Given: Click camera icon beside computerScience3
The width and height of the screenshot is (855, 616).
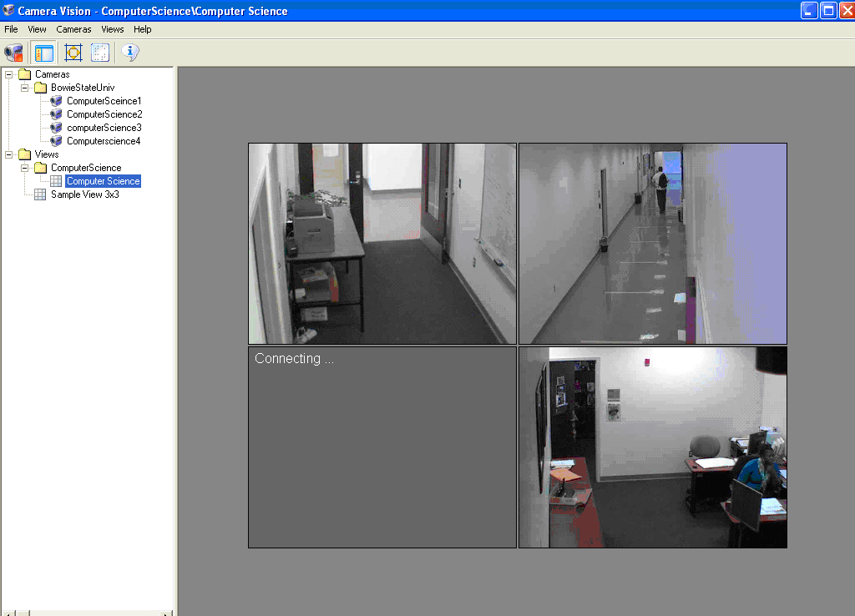Looking at the screenshot, I should tap(56, 128).
